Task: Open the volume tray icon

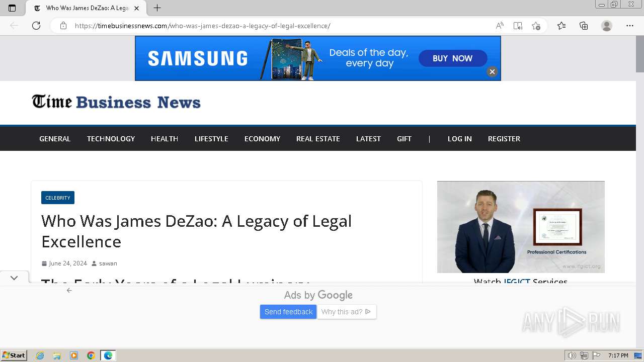Action: click(572, 355)
